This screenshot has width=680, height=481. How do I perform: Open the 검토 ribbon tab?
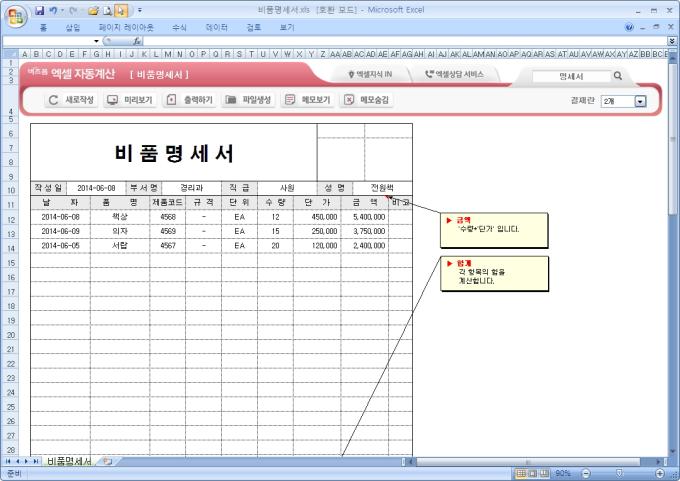[x=254, y=28]
